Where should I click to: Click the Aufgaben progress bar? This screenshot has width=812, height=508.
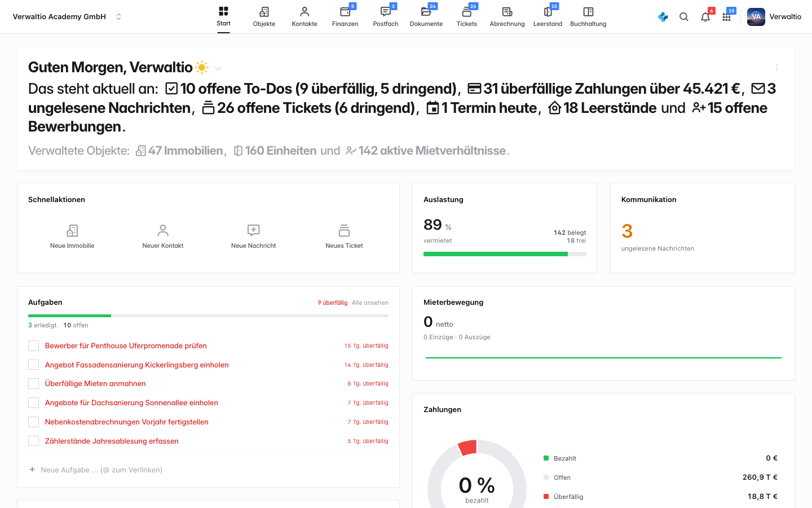(208, 316)
